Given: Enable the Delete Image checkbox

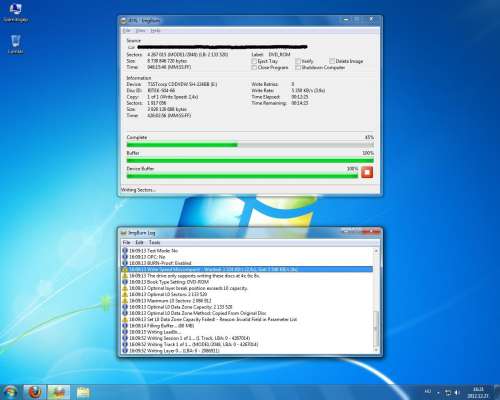Looking at the screenshot, I should (332, 61).
